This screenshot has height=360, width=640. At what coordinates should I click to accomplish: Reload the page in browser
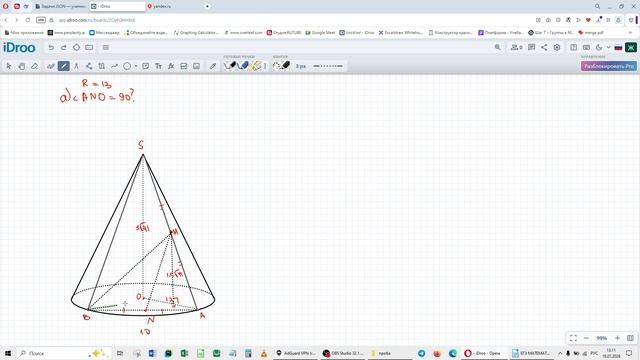coord(27,20)
